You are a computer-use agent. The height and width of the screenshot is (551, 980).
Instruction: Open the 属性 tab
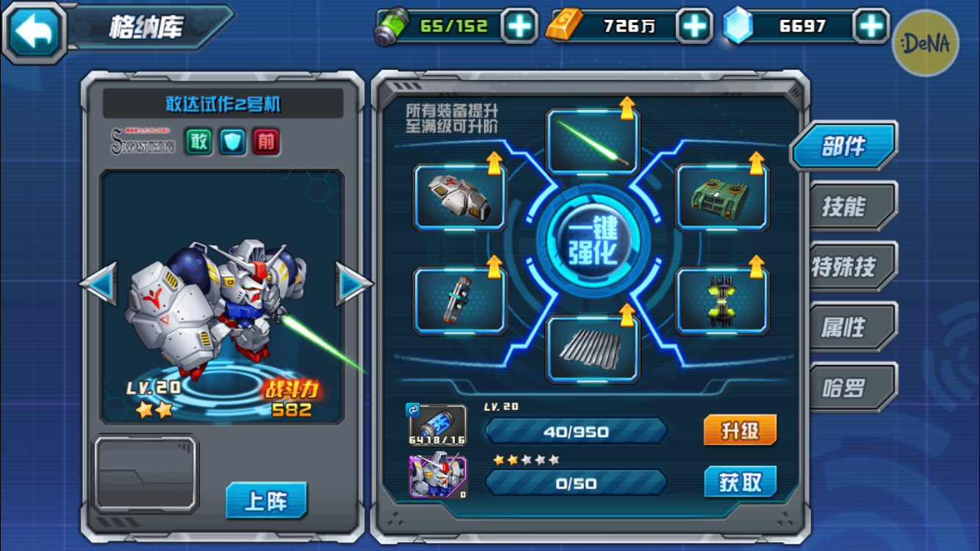(845, 328)
